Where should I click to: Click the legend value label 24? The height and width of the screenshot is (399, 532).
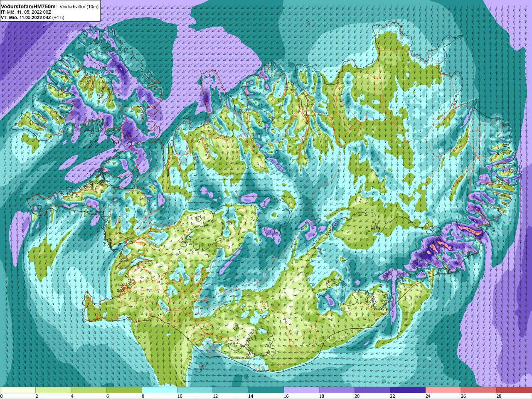click(x=428, y=396)
